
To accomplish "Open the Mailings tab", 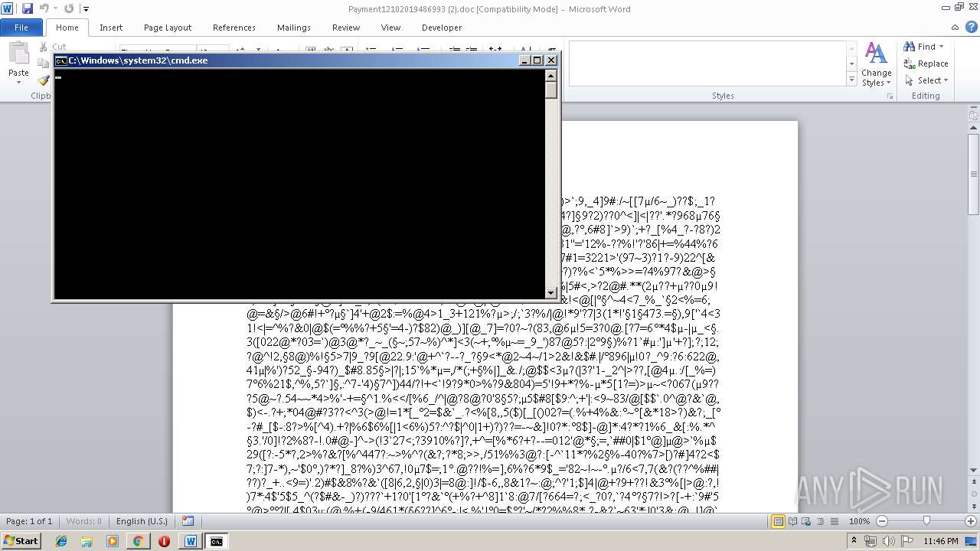I will point(294,28).
